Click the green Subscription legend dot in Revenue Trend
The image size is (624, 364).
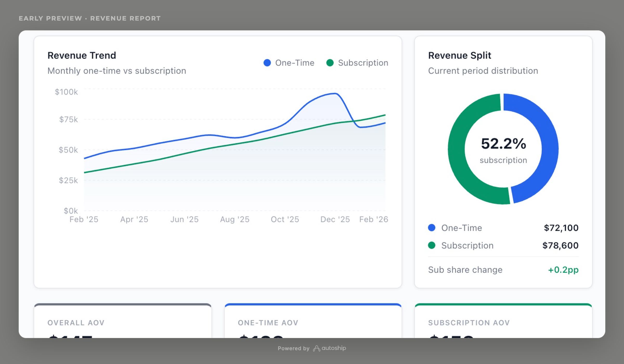(x=330, y=63)
